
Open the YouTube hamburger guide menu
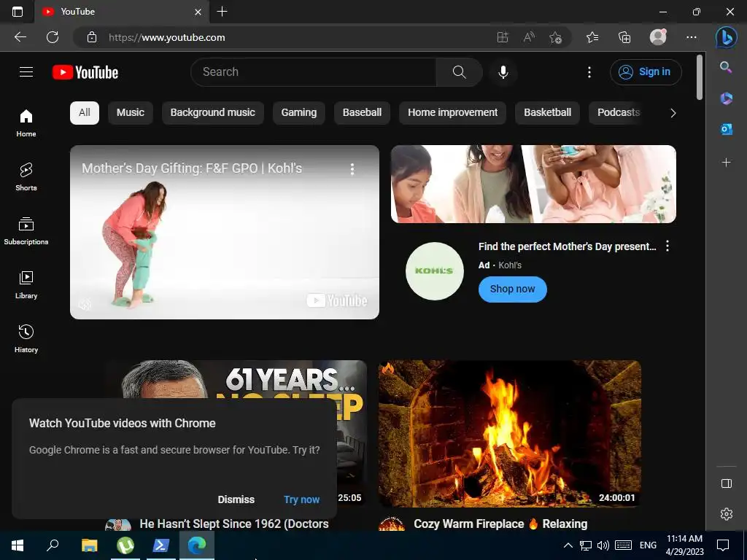pyautogui.click(x=26, y=72)
